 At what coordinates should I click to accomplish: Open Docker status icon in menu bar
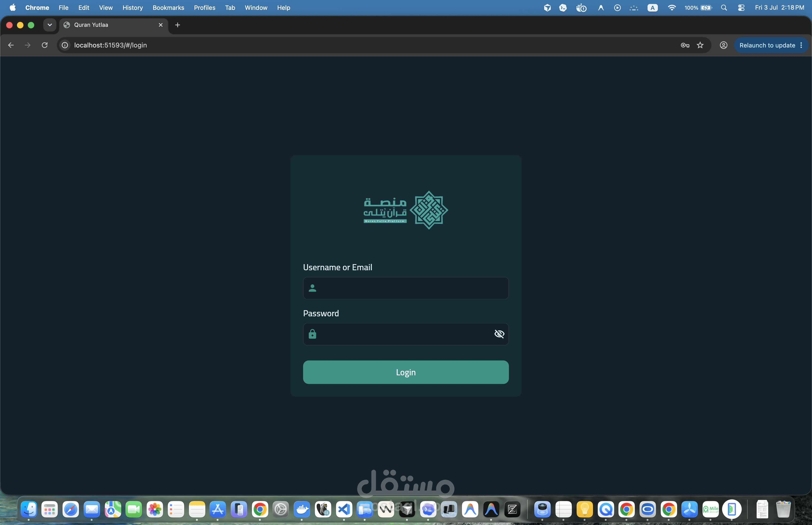[581, 8]
